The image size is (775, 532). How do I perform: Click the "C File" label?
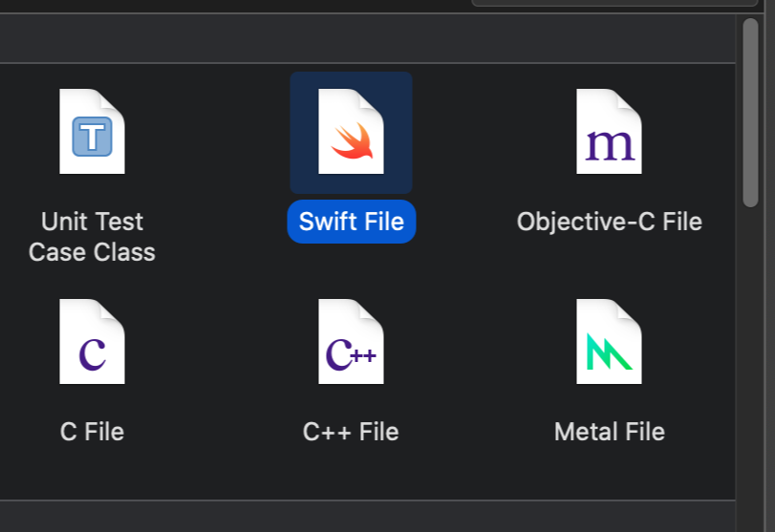tap(92, 432)
